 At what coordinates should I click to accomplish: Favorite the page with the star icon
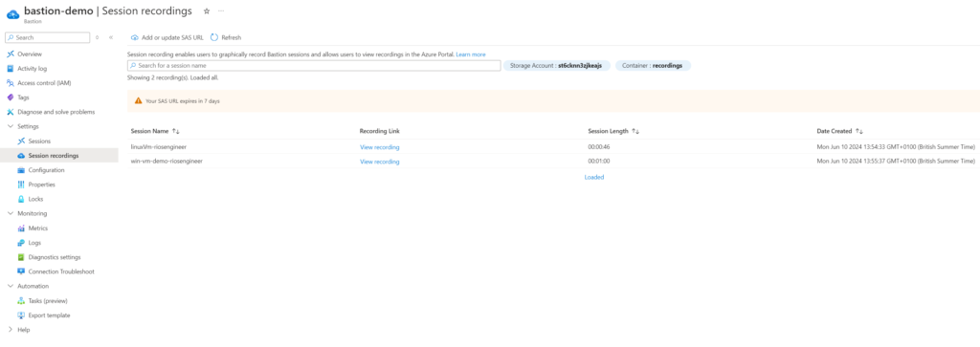(x=207, y=11)
